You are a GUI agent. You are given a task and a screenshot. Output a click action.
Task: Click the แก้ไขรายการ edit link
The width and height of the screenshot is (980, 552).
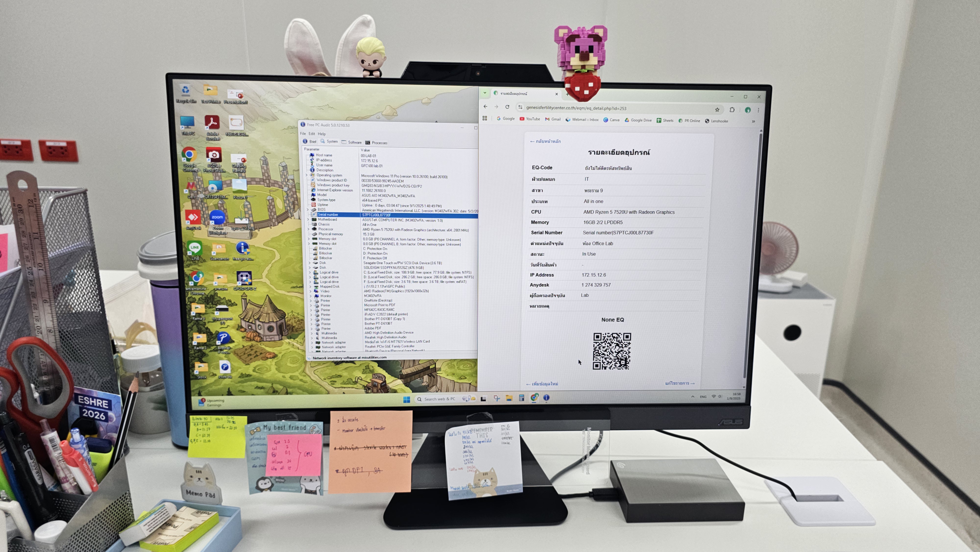(679, 383)
